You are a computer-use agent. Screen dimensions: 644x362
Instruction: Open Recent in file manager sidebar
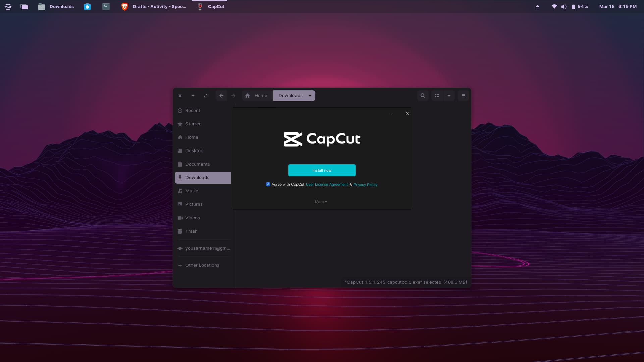203,111
